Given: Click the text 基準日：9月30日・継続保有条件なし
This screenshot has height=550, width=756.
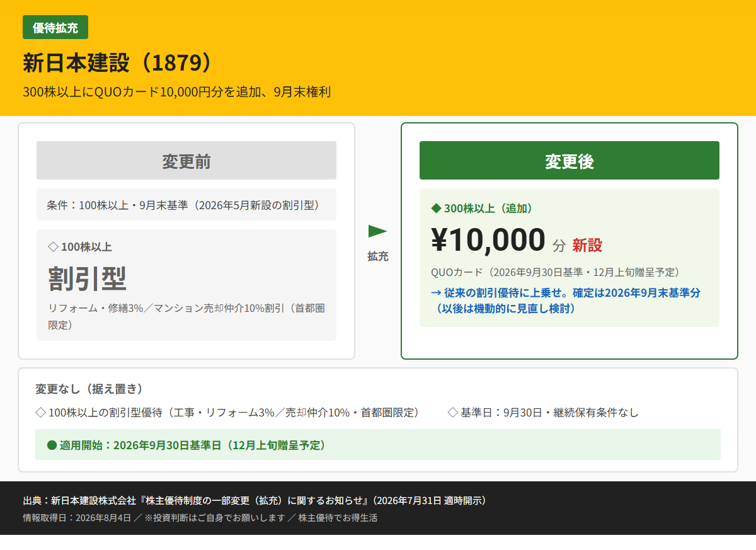Looking at the screenshot, I should pos(549,413).
